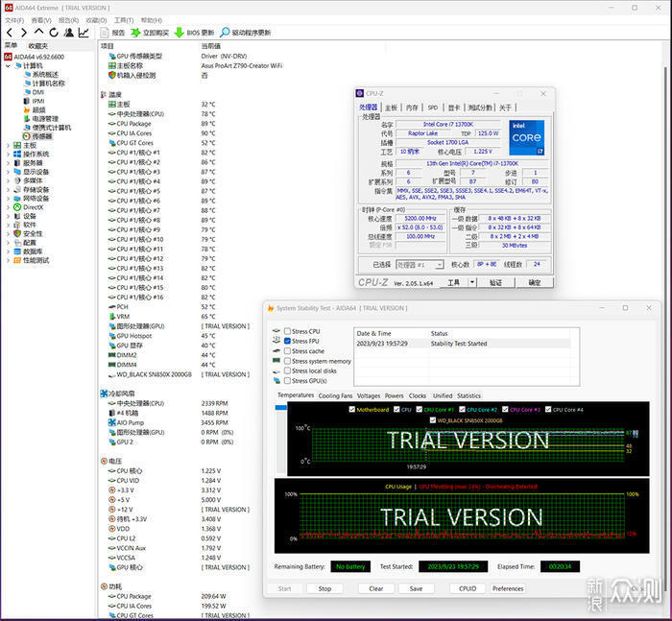Screen dimensions: 672x621
Task: Click the 驱动程序更新 driver update button
Action: pyautogui.click(x=246, y=33)
